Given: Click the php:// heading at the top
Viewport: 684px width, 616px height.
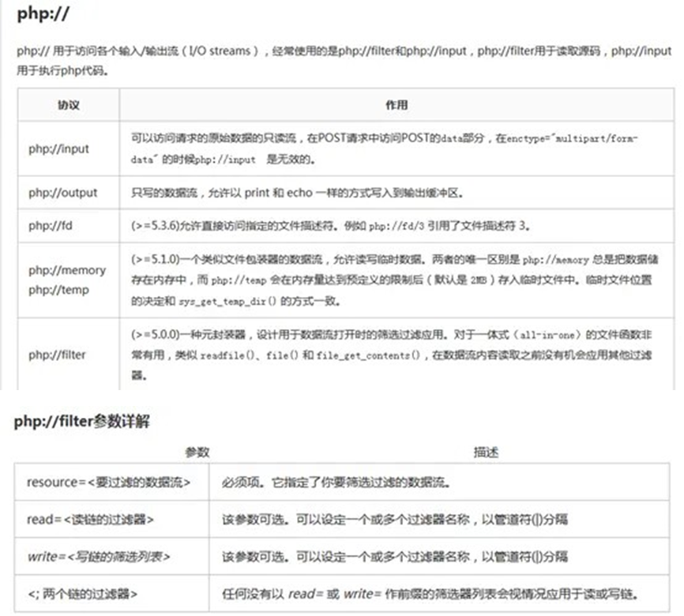Looking at the screenshot, I should tap(37, 13).
